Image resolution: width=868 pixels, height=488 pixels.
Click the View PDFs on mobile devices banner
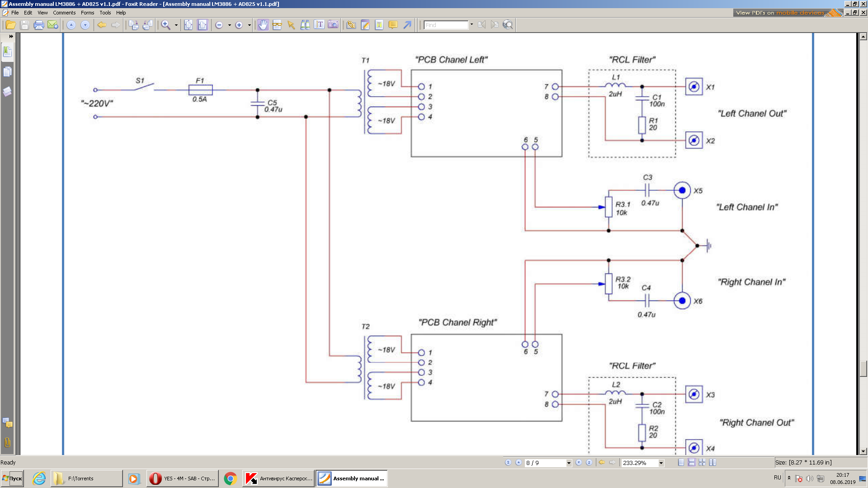[x=788, y=13]
